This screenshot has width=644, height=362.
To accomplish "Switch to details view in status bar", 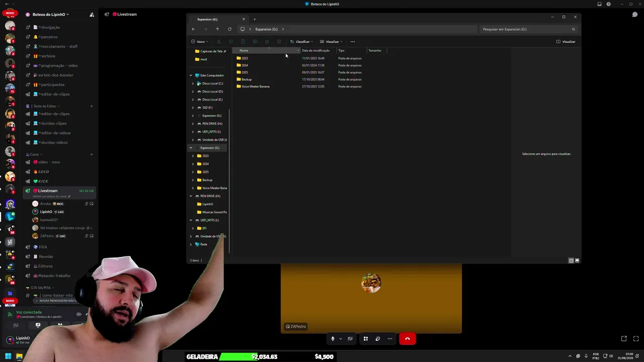I will pyautogui.click(x=571, y=260).
